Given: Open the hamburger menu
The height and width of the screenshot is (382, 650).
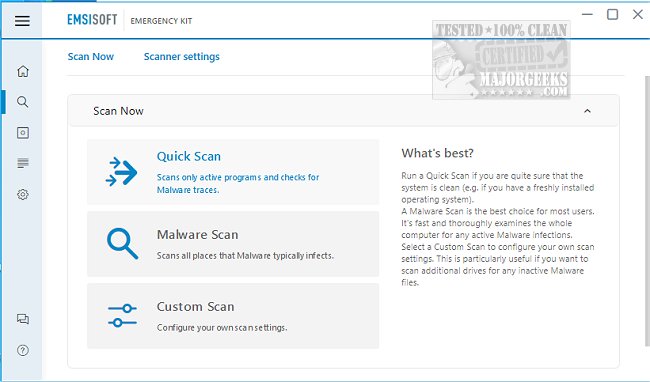Looking at the screenshot, I should point(22,21).
